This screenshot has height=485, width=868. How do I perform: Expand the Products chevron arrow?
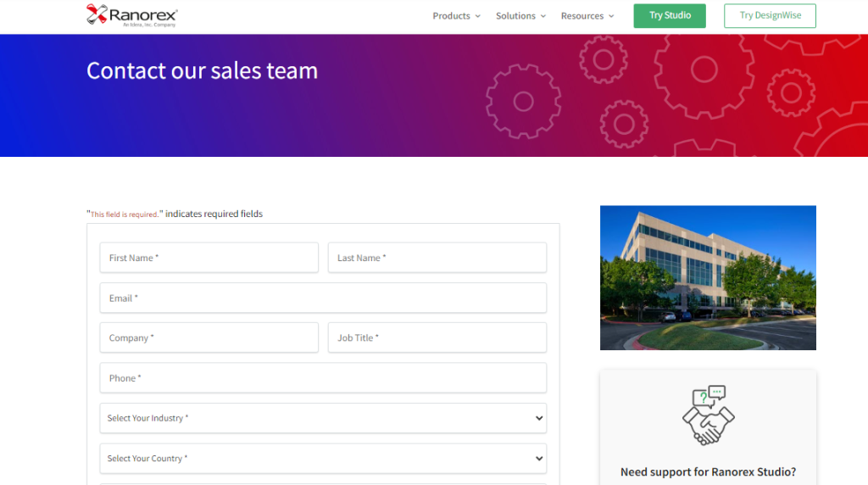[478, 16]
